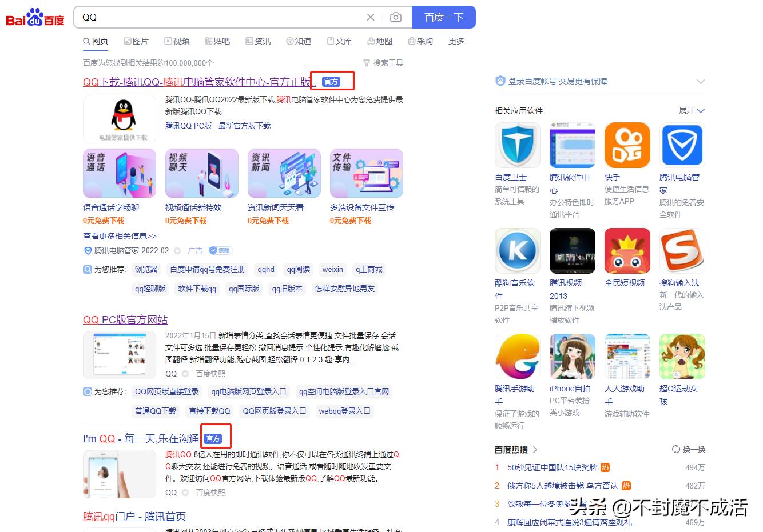Open the 搜索工具 dropdown

click(x=383, y=63)
